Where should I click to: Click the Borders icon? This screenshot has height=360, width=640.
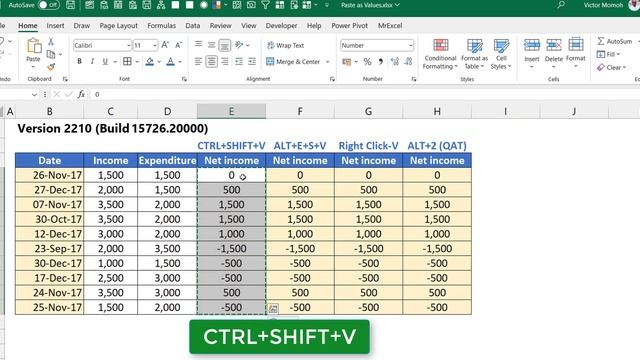pos(127,62)
